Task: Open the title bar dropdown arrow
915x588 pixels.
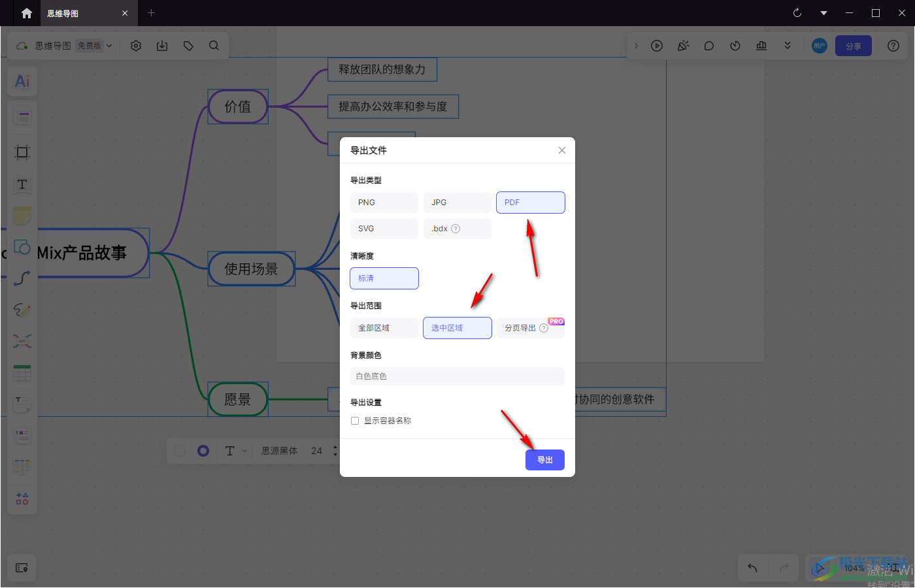Action: pyautogui.click(x=823, y=13)
